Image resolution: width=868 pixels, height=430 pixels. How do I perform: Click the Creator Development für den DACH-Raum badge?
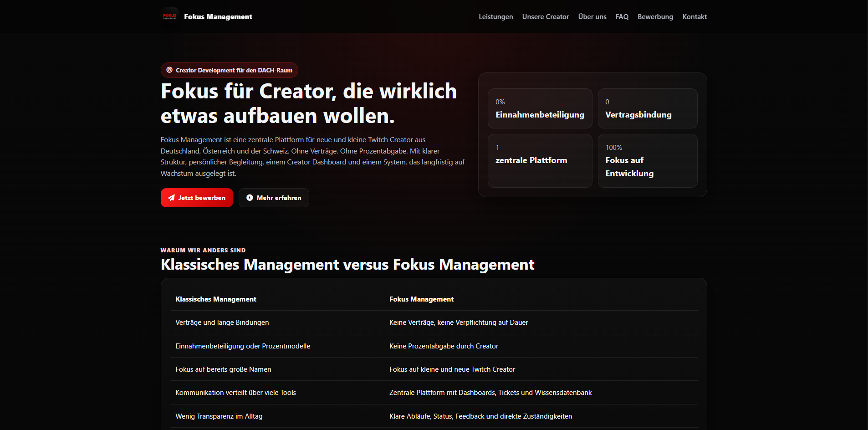[230, 70]
